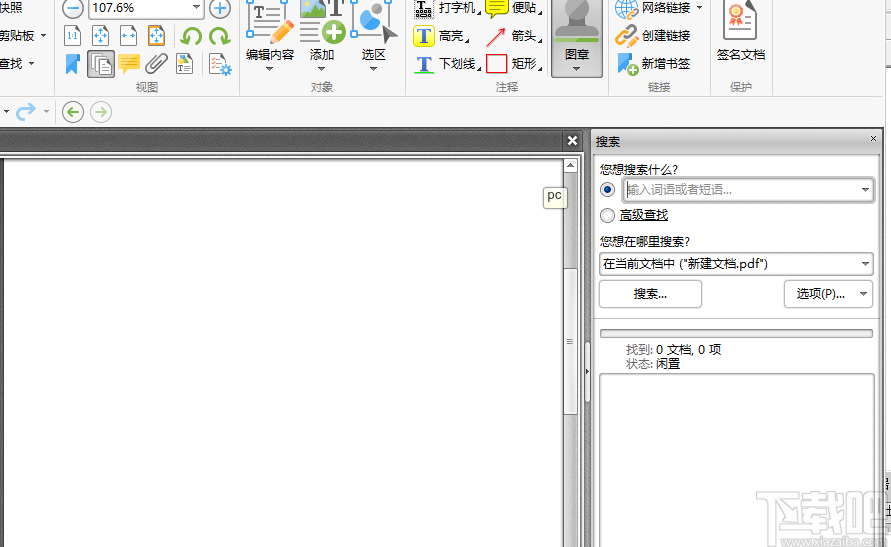
Task: Open the search phrase history dropdown arrow
Action: [x=865, y=190]
